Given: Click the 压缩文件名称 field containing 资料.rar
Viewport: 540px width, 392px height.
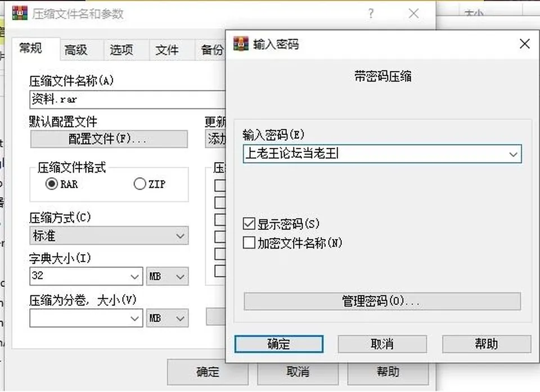Looking at the screenshot, I should pos(128,100).
